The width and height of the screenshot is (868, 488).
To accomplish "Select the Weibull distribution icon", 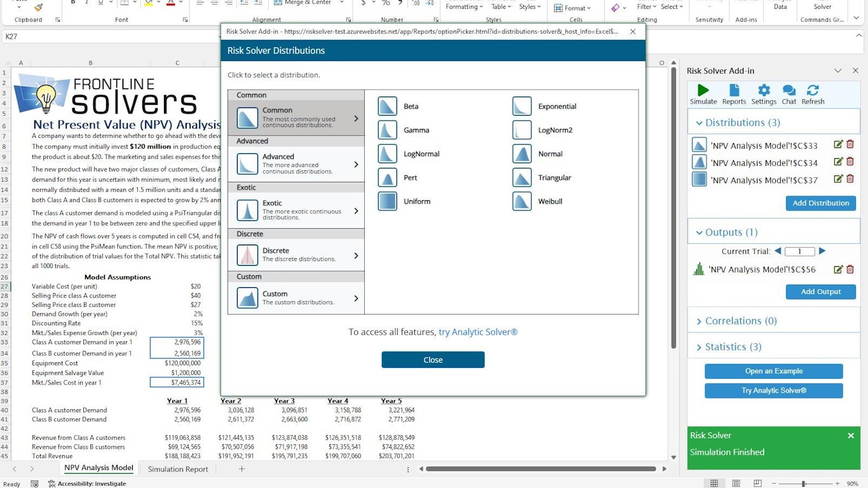I will click(x=522, y=201).
